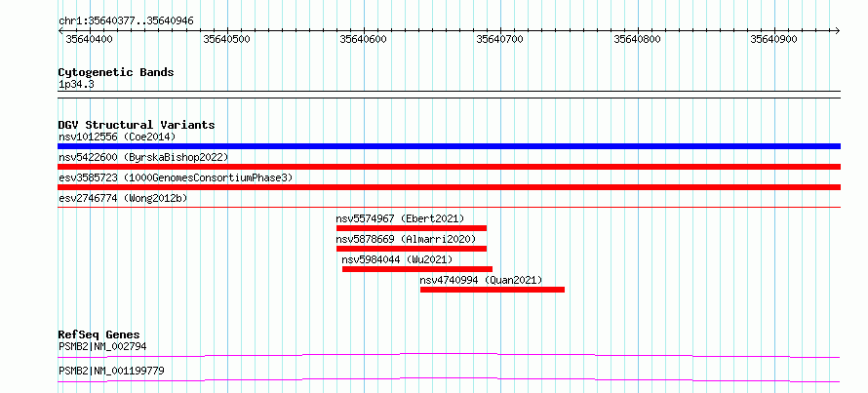Image resolution: width=868 pixels, height=393 pixels.
Task: Click red bar under esv3585723 label
Action: coord(449,187)
